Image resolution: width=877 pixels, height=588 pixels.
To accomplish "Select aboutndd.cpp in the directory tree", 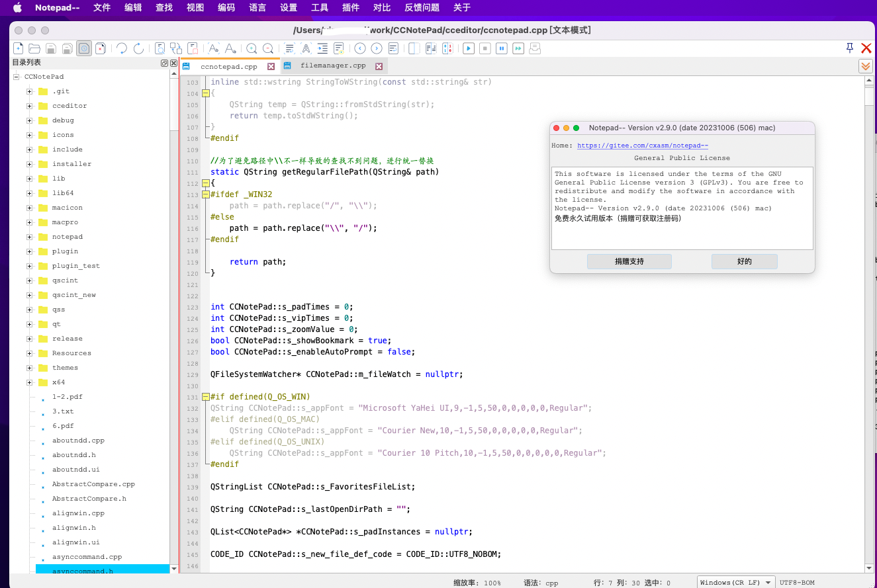I will 78,441.
